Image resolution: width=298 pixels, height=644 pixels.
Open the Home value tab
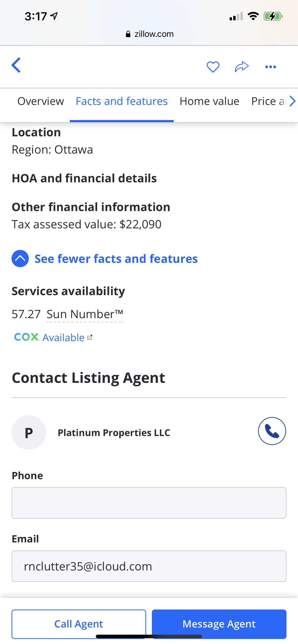(209, 101)
